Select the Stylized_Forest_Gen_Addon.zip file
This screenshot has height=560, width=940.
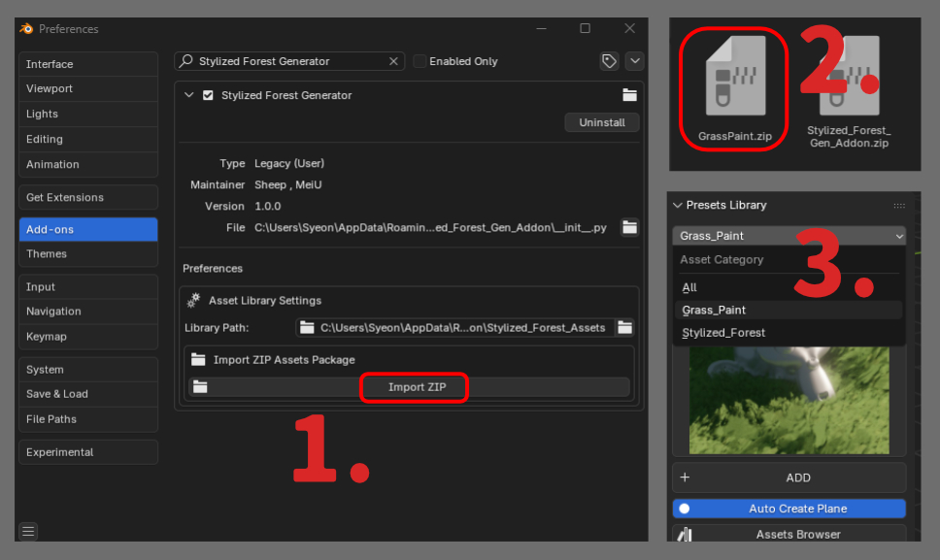click(849, 91)
